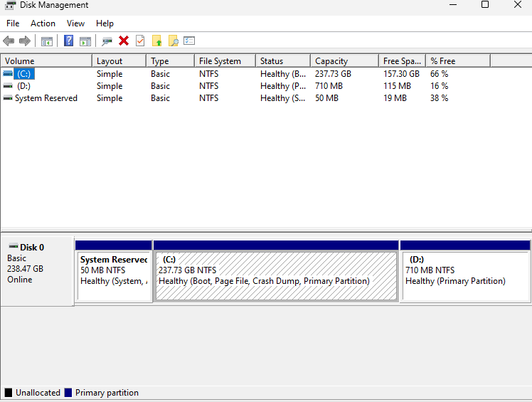Click the Open folder arrow icon

[156, 41]
